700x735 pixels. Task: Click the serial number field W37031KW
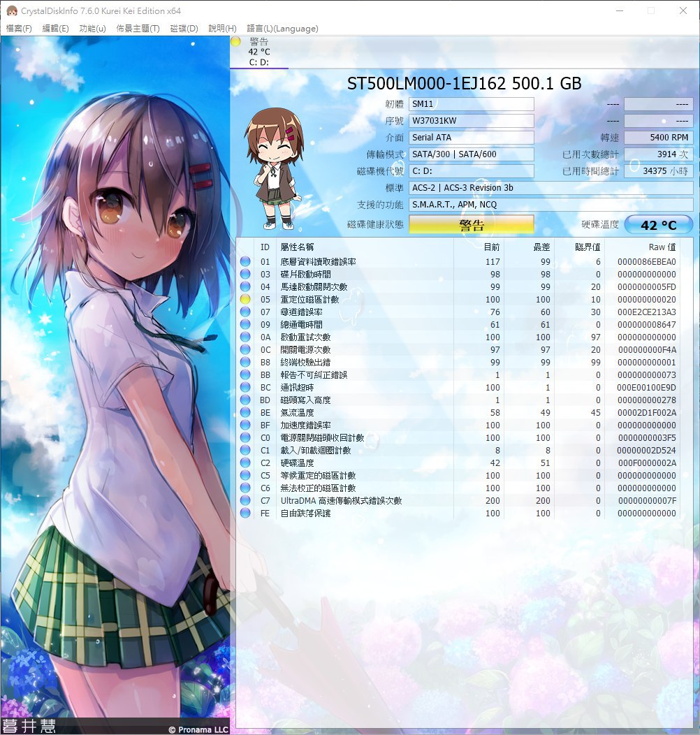coord(471,121)
